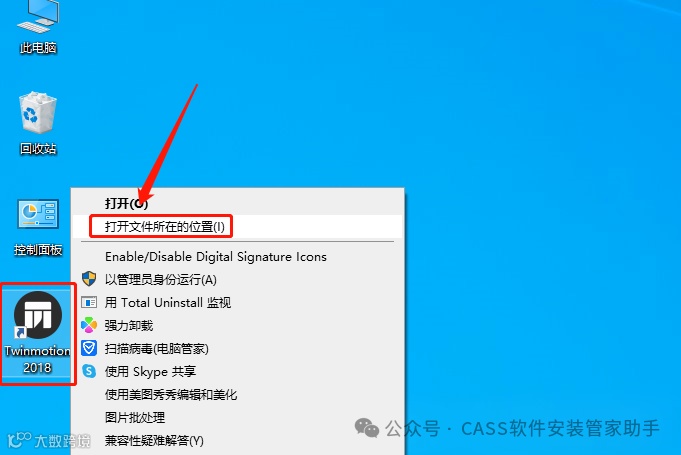Choose 强力卸载 from the menu
681x455 pixels.
(129, 326)
